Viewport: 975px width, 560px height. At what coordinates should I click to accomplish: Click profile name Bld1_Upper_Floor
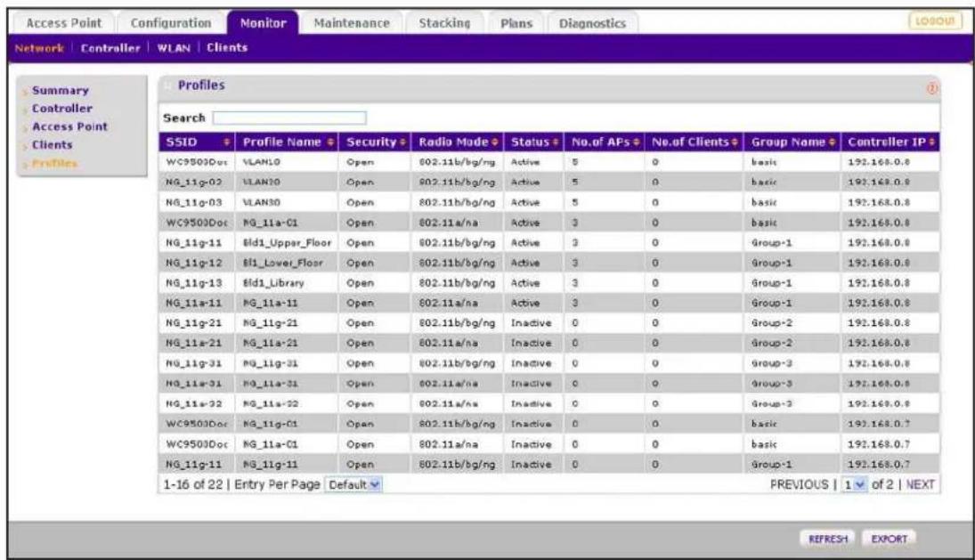287,243
